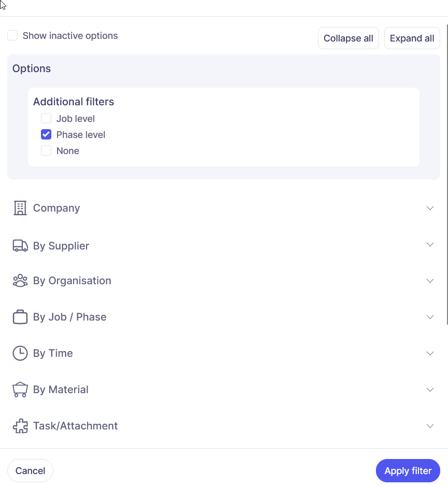Click the By Organisation people icon
The image size is (448, 487).
(x=20, y=281)
